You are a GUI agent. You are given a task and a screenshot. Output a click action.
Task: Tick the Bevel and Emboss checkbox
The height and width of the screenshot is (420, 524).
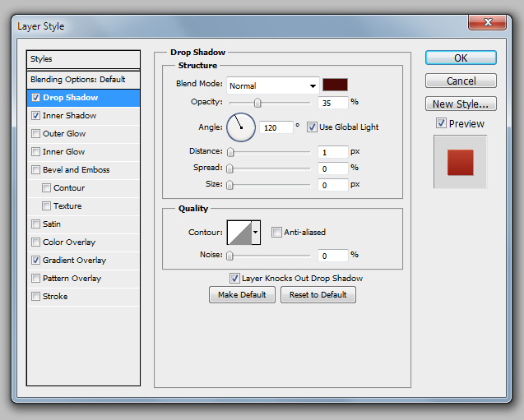(35, 169)
